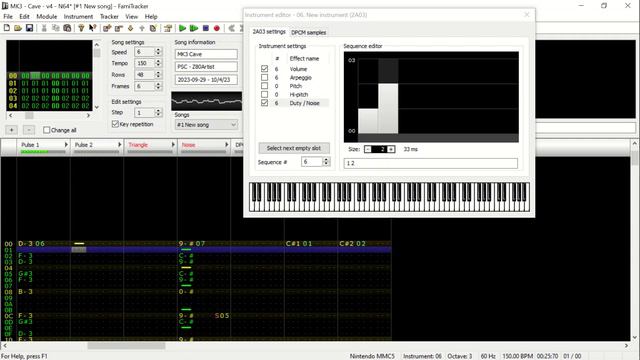Adjust the Speed spinner arrows
The width and height of the screenshot is (640, 360).
(x=158, y=52)
